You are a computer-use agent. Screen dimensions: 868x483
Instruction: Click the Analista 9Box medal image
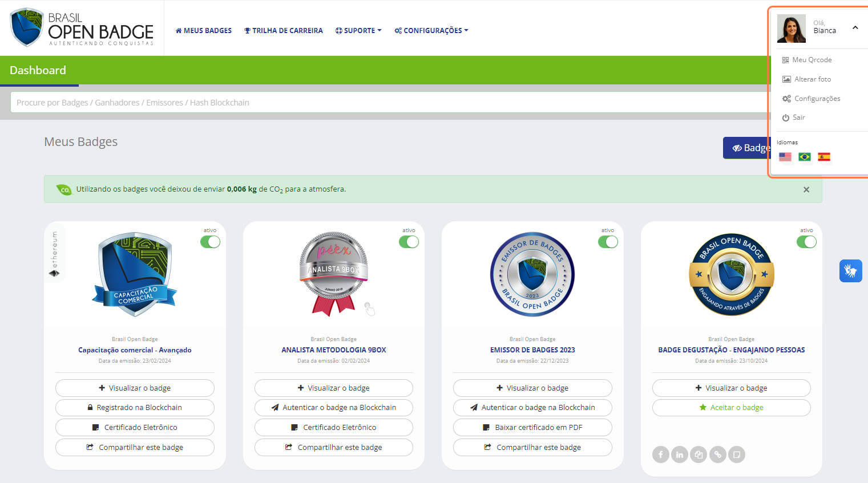click(334, 274)
